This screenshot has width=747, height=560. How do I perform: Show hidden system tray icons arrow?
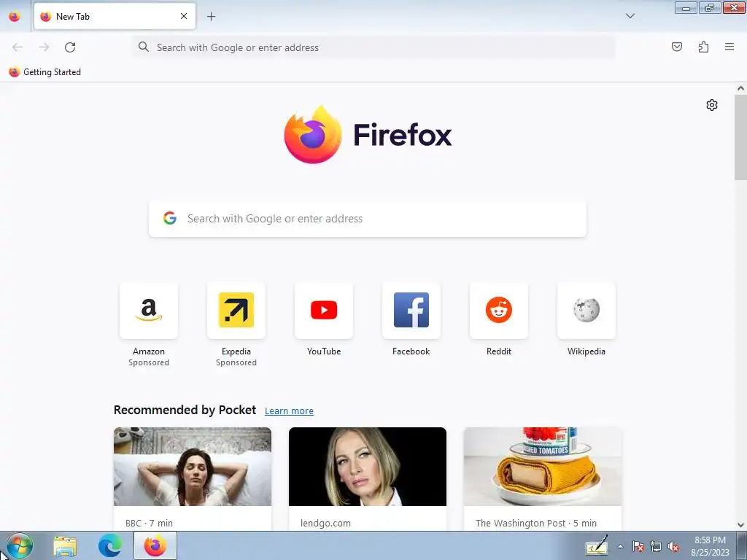tap(620, 546)
